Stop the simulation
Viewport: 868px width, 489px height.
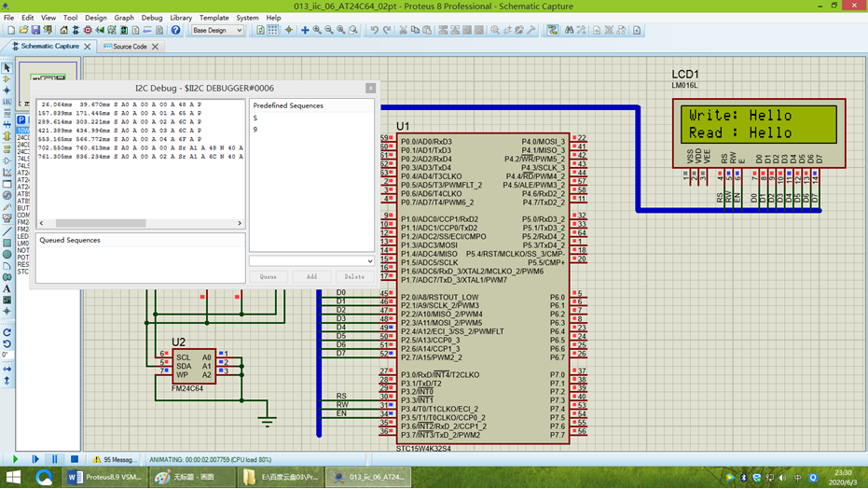tap(74, 459)
